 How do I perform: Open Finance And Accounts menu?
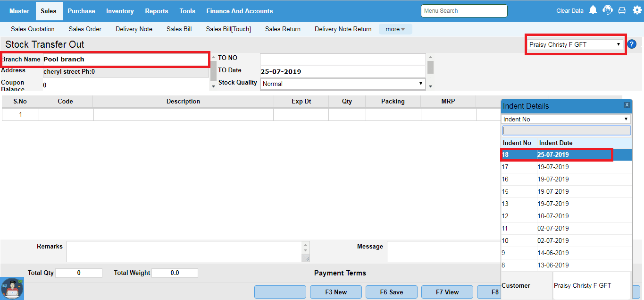pos(240,11)
